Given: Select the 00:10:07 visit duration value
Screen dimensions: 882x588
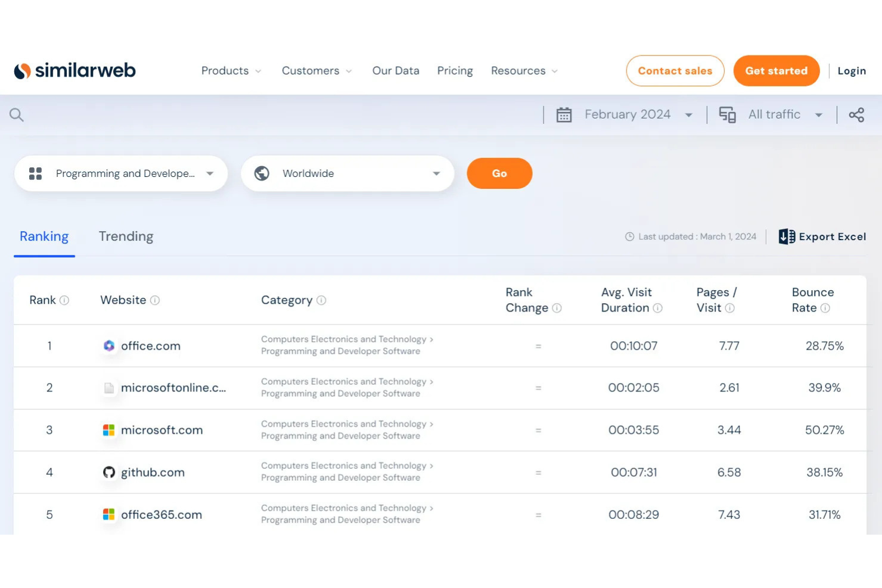Looking at the screenshot, I should click(633, 346).
